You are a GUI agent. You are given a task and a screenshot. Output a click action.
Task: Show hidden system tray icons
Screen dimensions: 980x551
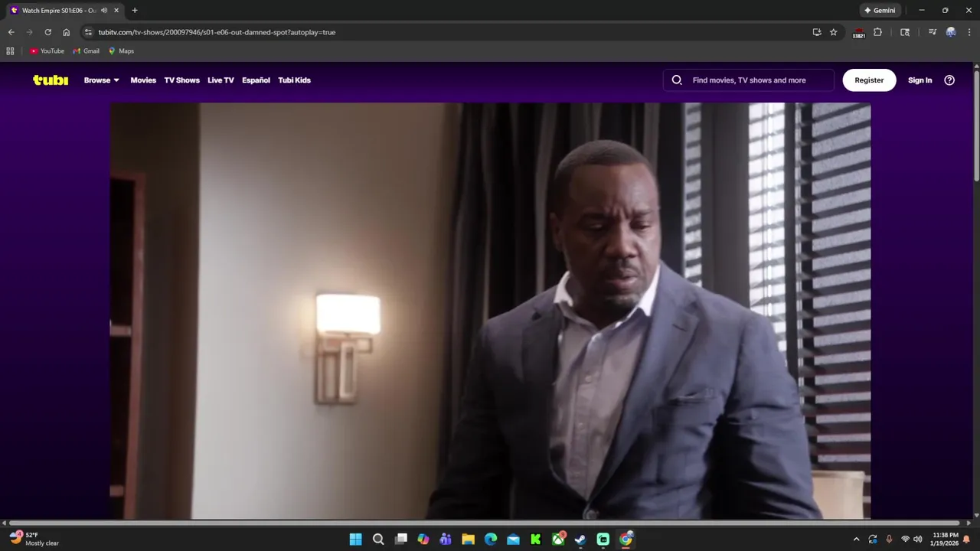click(856, 540)
